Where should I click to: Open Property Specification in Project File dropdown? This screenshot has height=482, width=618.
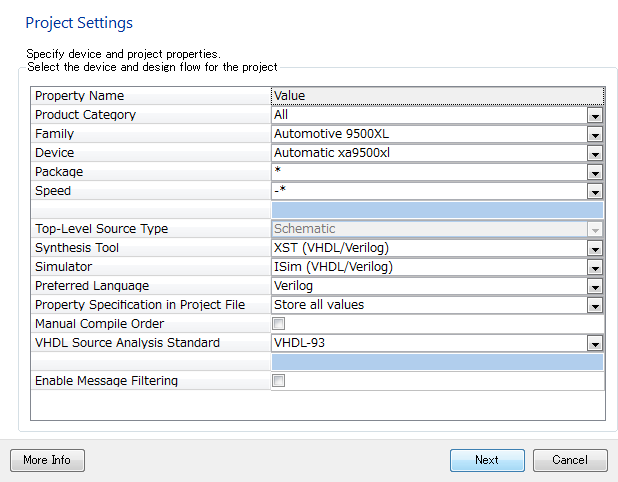pos(595,305)
